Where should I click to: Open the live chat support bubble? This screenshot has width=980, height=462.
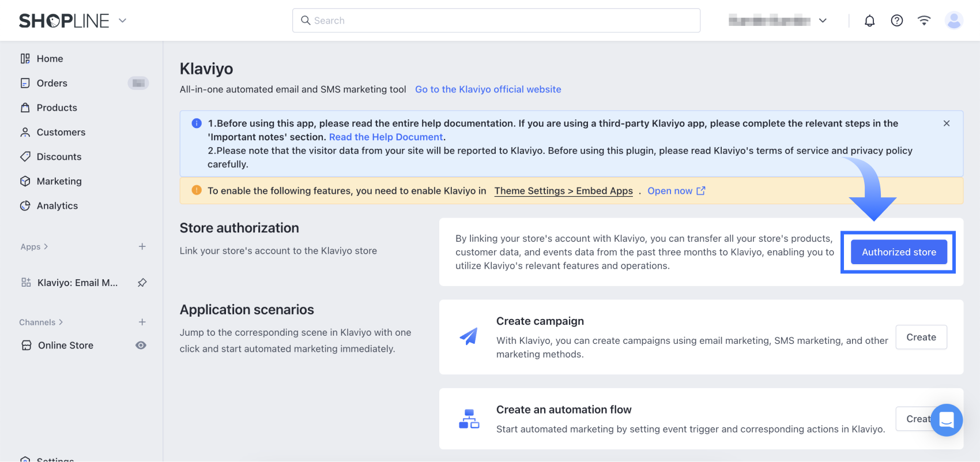946,420
